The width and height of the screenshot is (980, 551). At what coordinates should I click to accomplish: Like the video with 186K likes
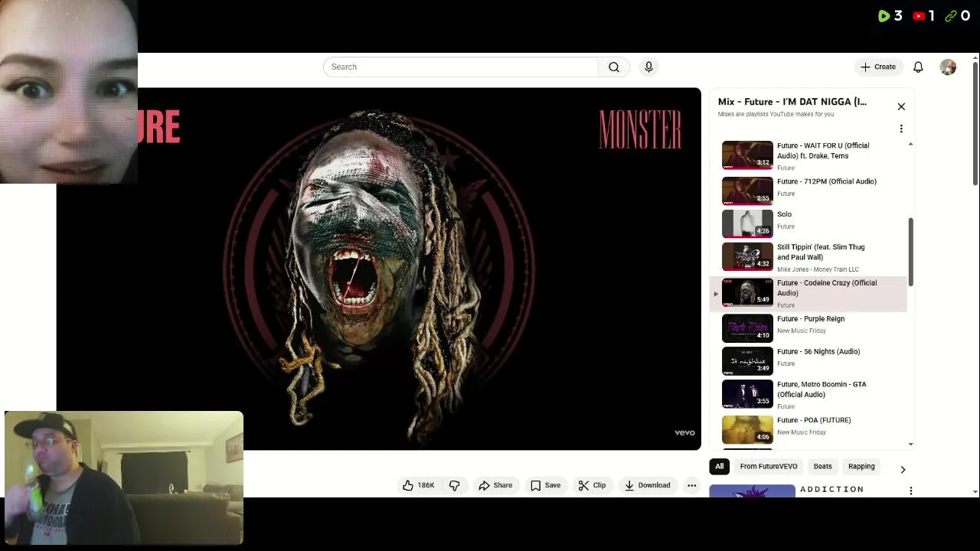[x=419, y=485]
